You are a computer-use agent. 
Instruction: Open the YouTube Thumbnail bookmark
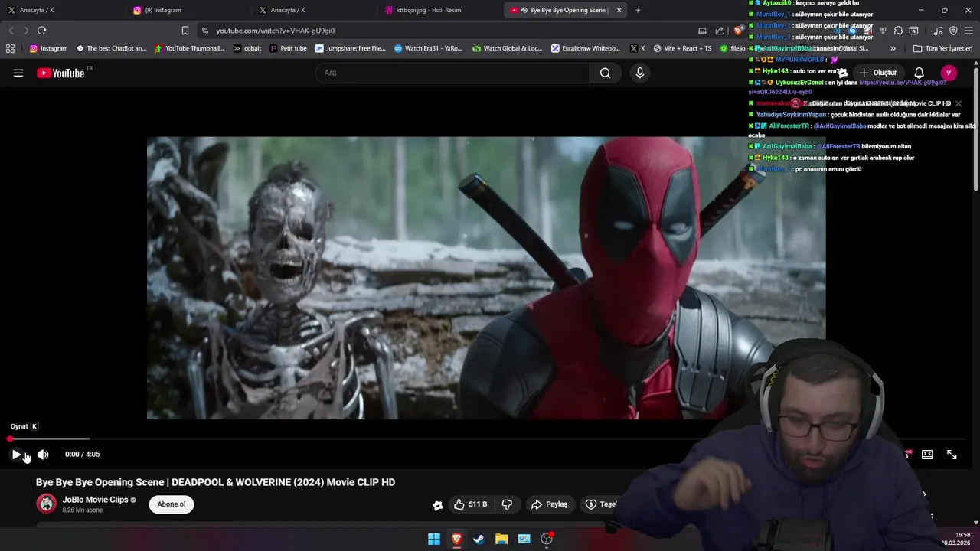(x=189, y=48)
